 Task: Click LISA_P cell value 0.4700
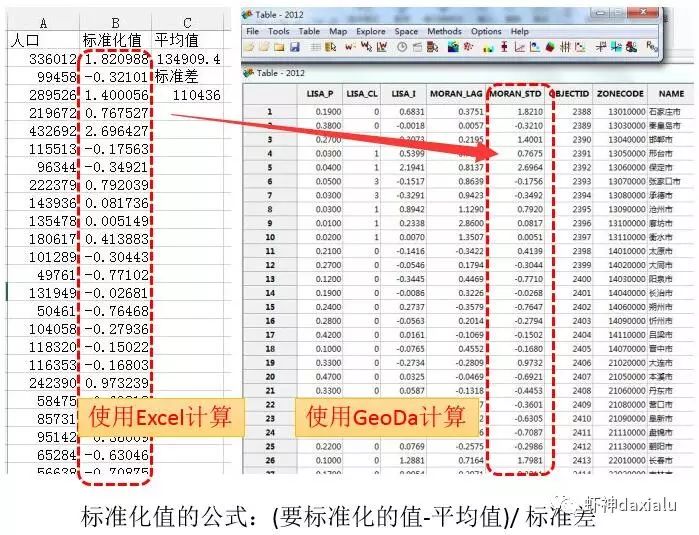[x=320, y=377]
